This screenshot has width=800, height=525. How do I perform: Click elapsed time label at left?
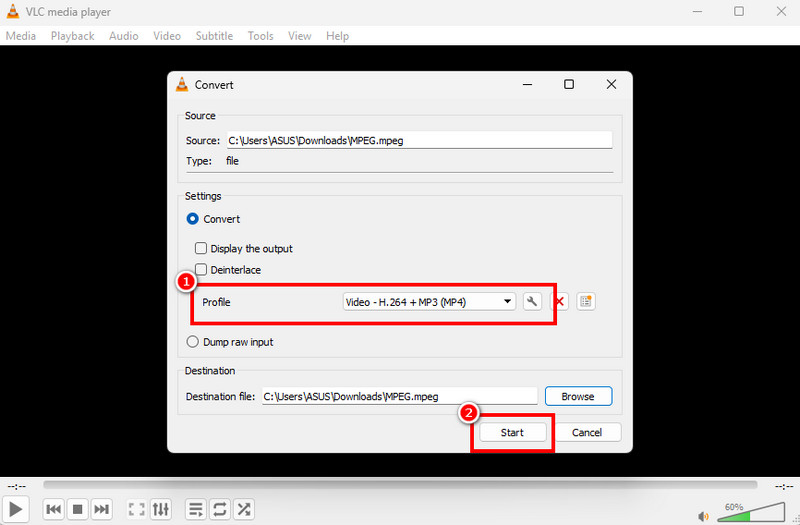click(x=17, y=486)
